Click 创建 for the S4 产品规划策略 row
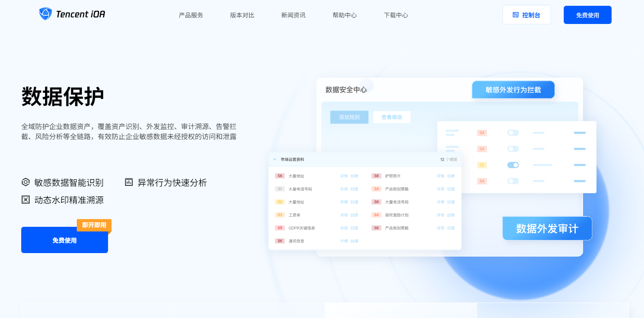This screenshot has height=318, width=644. point(451,189)
